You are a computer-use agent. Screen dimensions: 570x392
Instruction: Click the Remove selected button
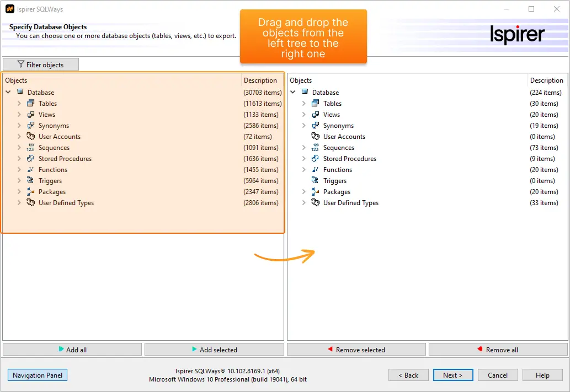click(x=356, y=350)
